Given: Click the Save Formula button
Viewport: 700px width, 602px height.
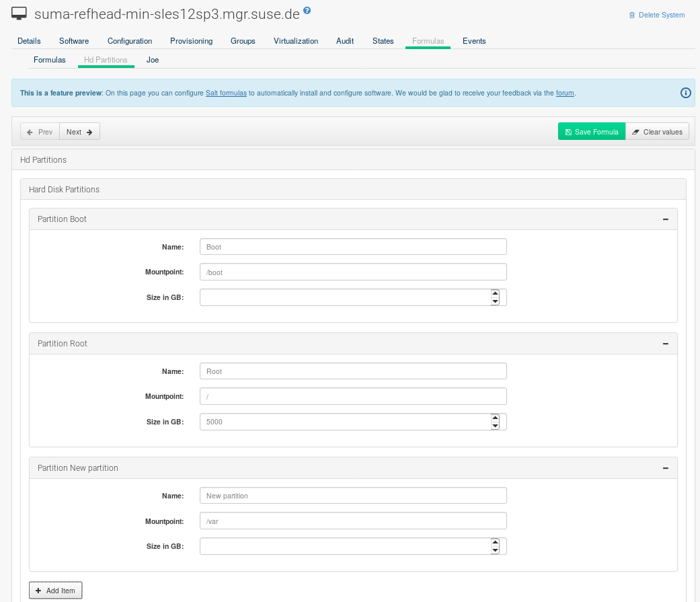Looking at the screenshot, I should 591,131.
